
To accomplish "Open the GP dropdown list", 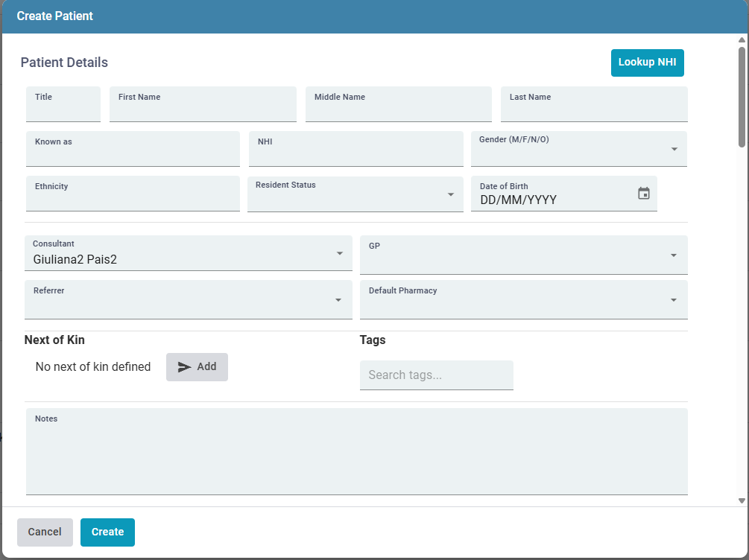I will pos(673,255).
